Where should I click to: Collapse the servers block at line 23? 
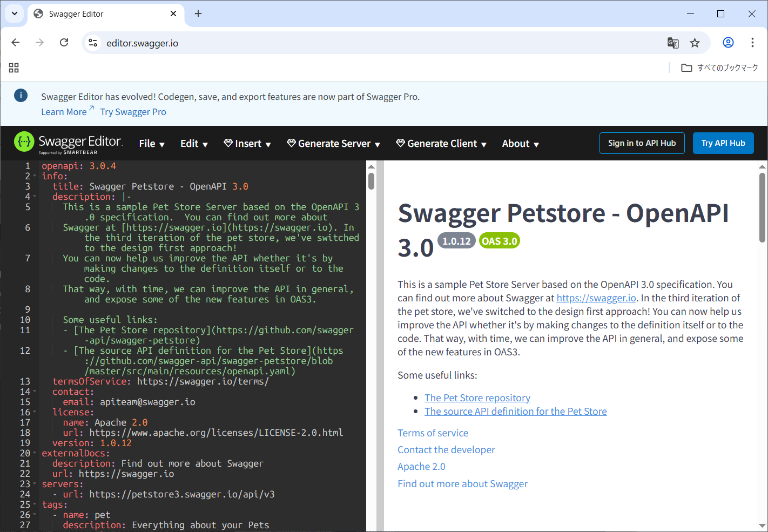point(35,484)
